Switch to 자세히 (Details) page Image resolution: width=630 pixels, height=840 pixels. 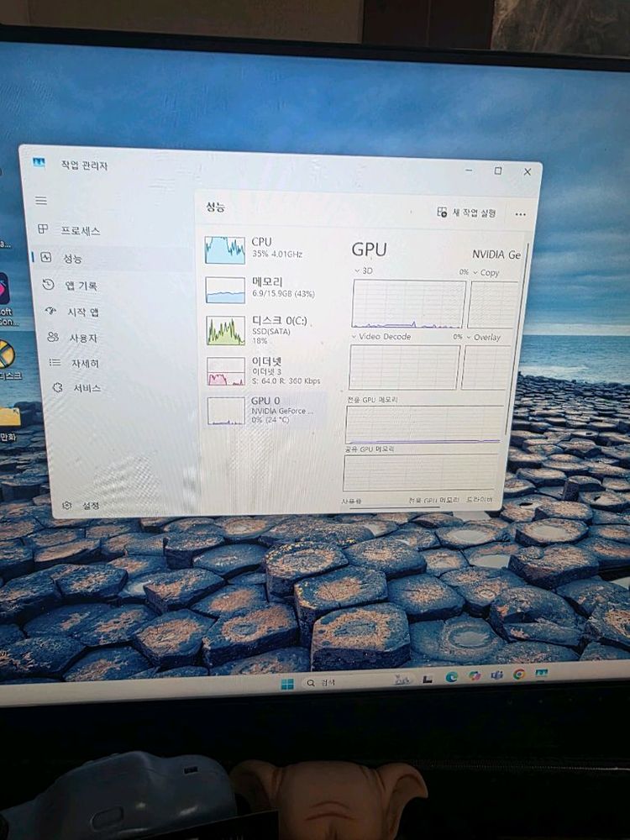tap(84, 363)
